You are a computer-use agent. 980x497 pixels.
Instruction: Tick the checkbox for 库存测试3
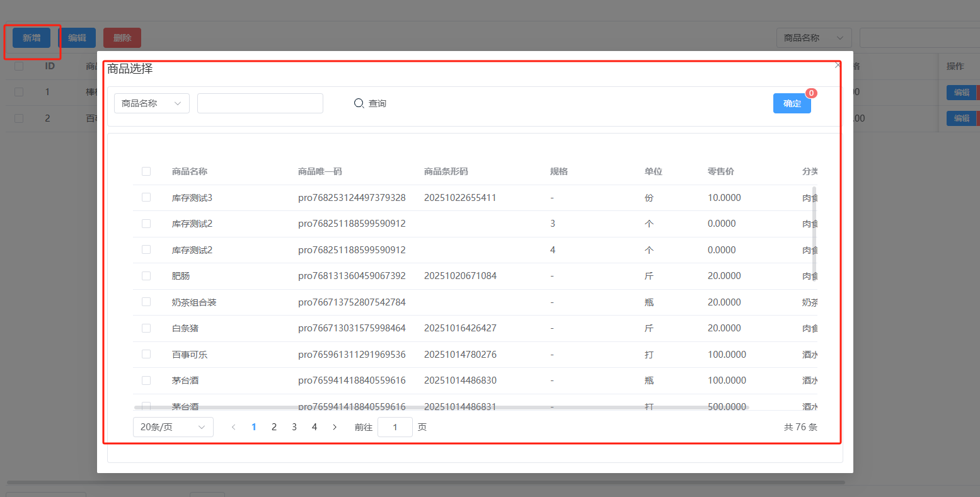[x=146, y=197]
